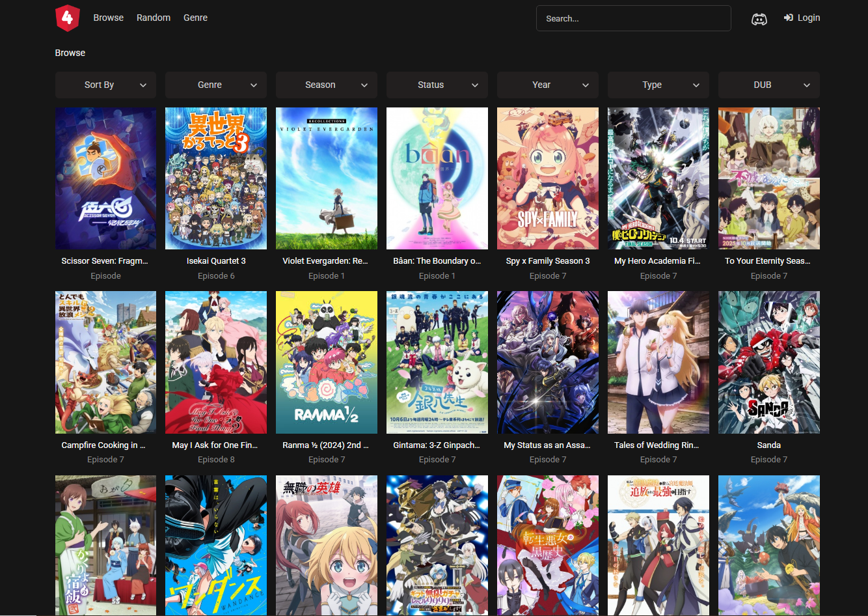The image size is (868, 616).
Task: Open the Isekai Quartet 3 poster
Action: pyautogui.click(x=216, y=178)
